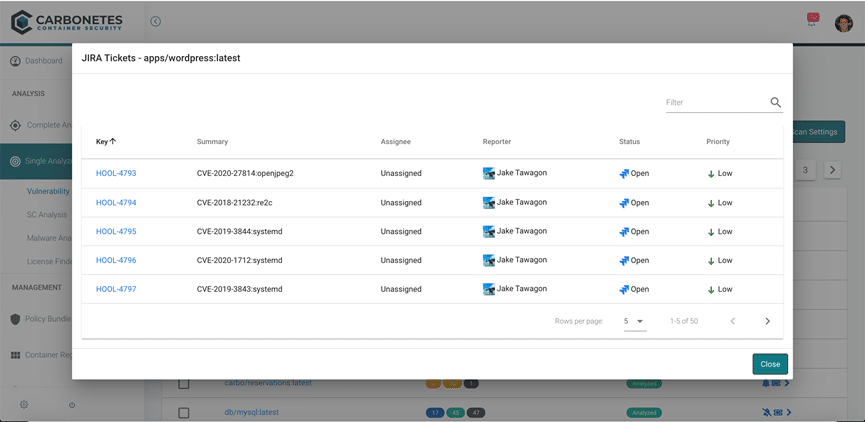Viewport: 865px width, 422px height.
Task: Open user profile avatar
Action: tap(843, 23)
